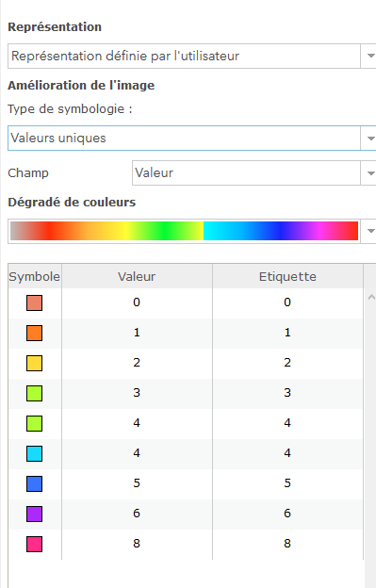Click the green swatch for value 3

(x=35, y=393)
